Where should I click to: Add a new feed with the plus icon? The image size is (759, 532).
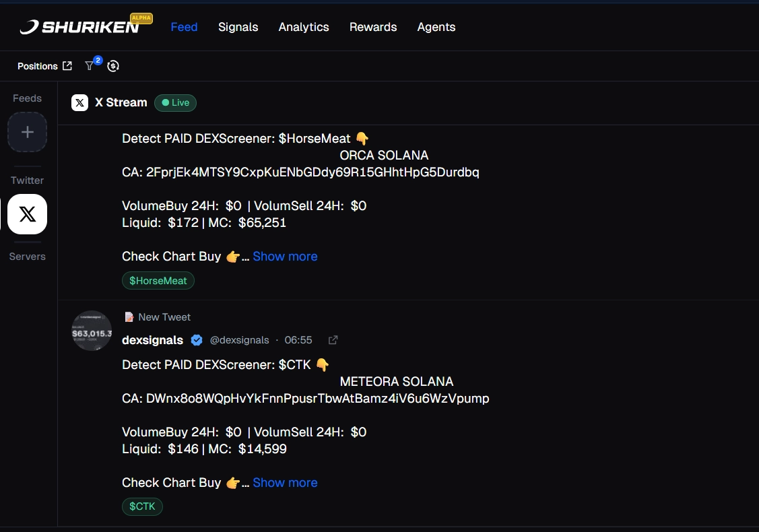[x=27, y=132]
